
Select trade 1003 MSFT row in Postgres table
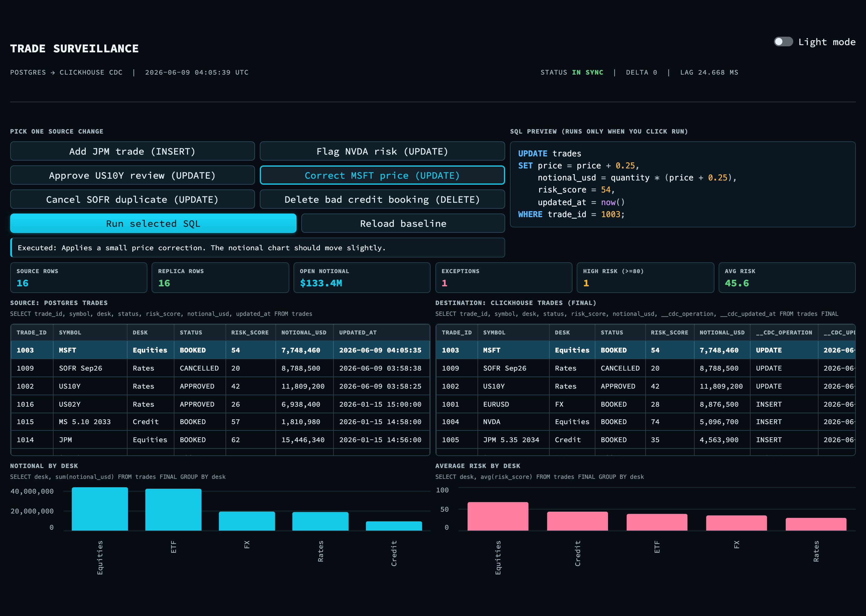(220, 350)
